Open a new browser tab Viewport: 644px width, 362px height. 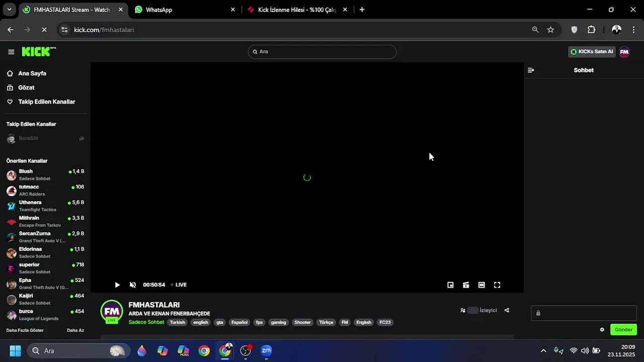pyautogui.click(x=362, y=10)
